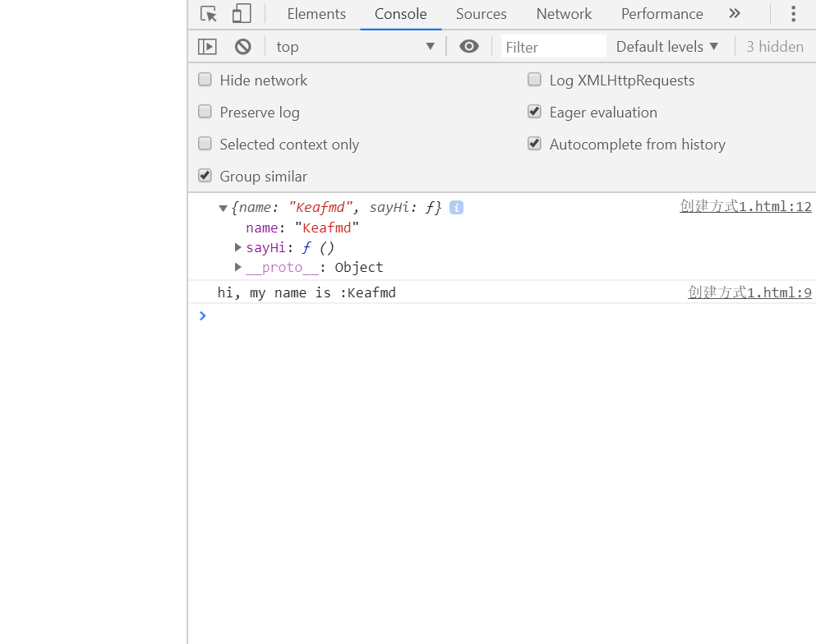Activate the inspect element picker icon
The width and height of the screenshot is (816, 644).
[x=209, y=13]
